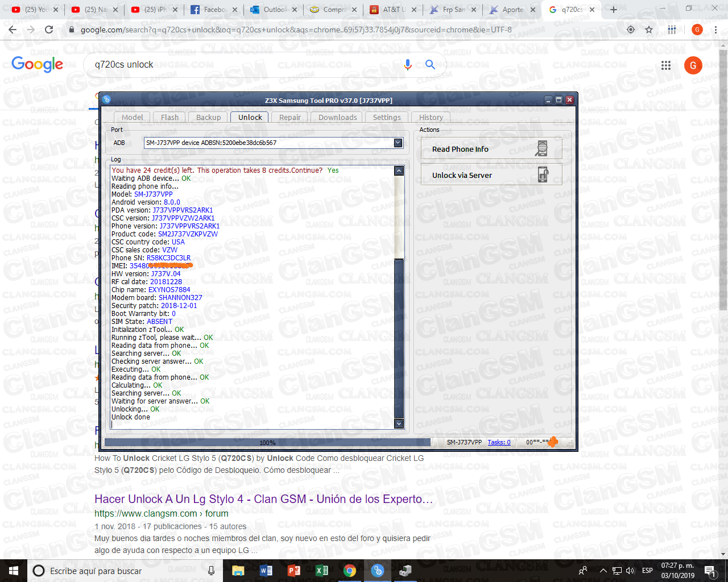728x582 pixels.
Task: Open the History tab
Action: point(431,117)
